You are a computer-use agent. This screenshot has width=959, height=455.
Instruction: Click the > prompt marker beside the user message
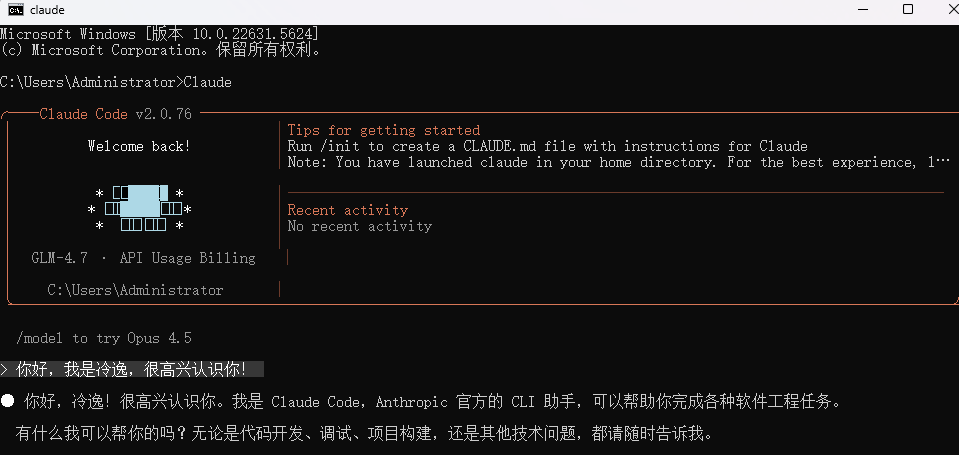tap(5, 370)
